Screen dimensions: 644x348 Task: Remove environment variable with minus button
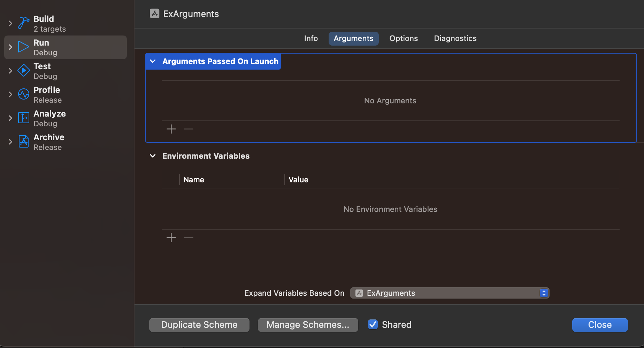(x=189, y=238)
